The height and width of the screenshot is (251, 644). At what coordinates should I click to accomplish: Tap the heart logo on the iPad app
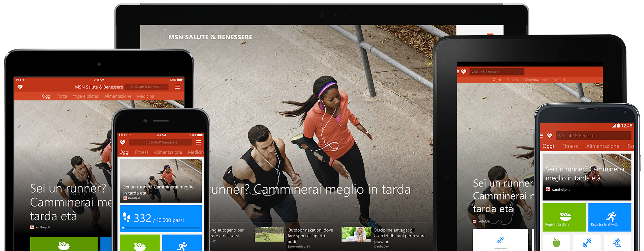click(x=20, y=87)
